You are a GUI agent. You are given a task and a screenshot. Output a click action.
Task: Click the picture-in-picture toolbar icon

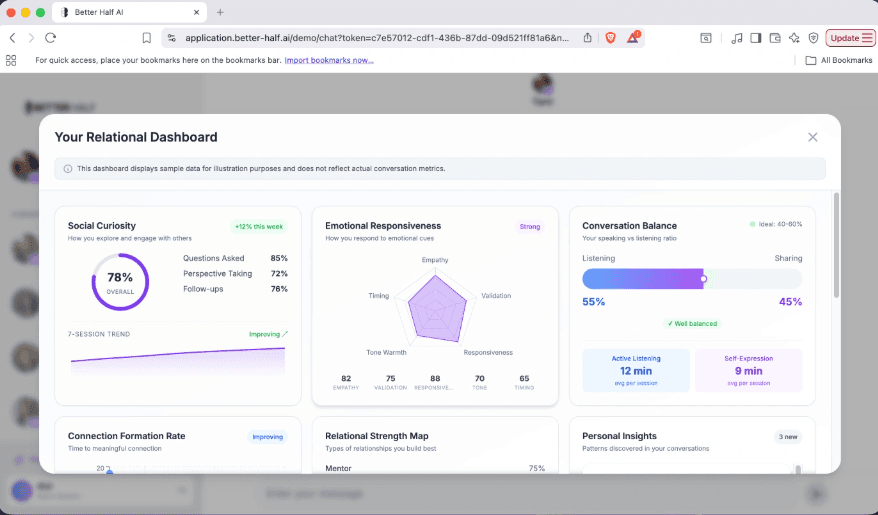[x=706, y=38]
